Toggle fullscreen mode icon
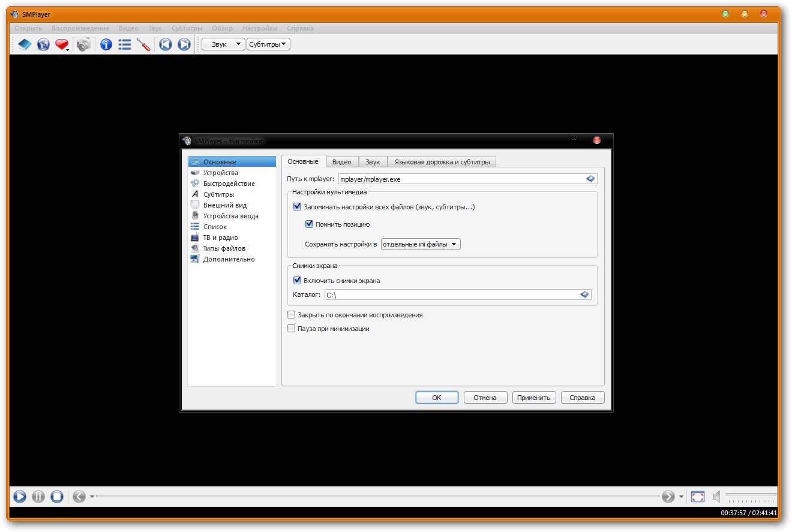 point(697,497)
